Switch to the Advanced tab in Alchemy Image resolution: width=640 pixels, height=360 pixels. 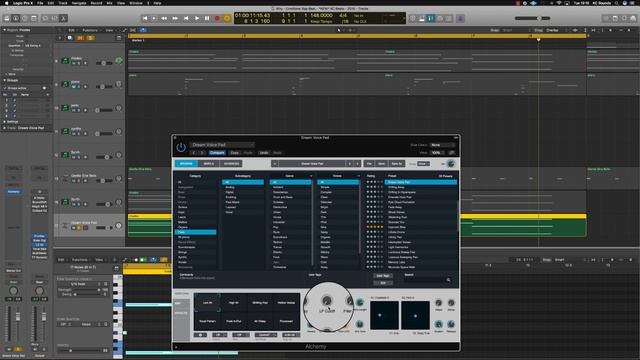(x=231, y=164)
